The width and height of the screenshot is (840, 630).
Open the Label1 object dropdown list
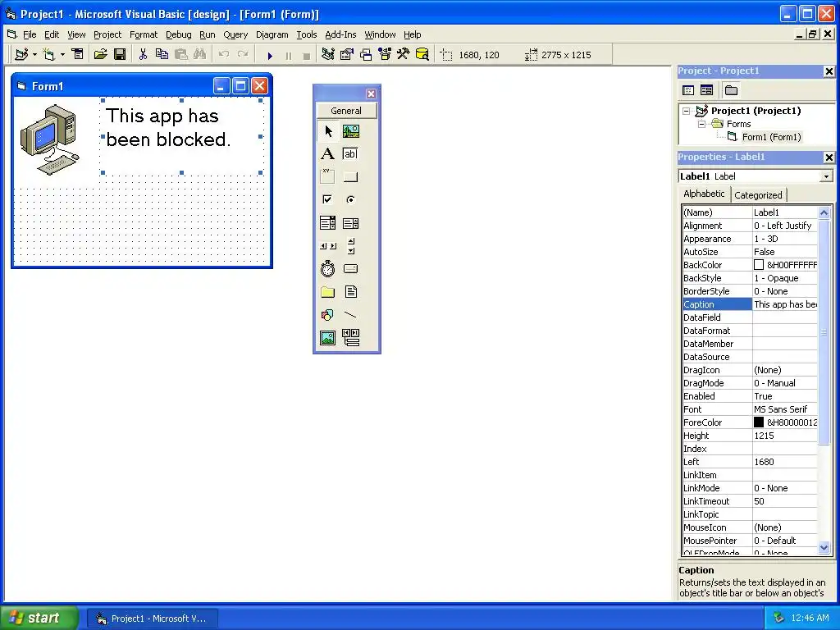point(827,176)
